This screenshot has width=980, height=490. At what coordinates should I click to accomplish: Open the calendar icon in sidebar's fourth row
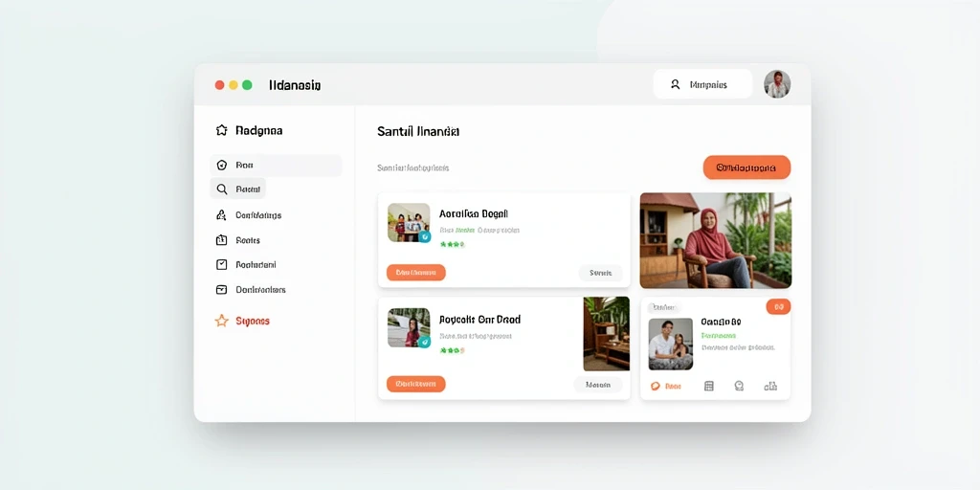pos(221,239)
